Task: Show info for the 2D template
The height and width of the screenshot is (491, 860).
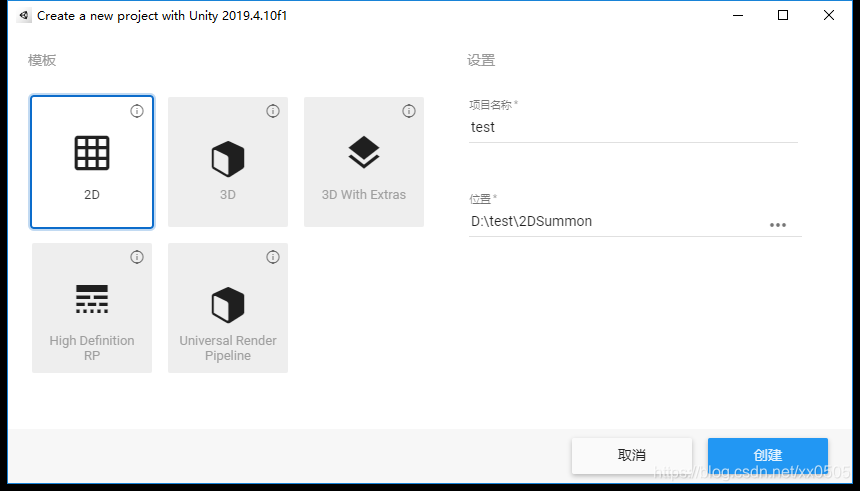Action: (x=137, y=111)
